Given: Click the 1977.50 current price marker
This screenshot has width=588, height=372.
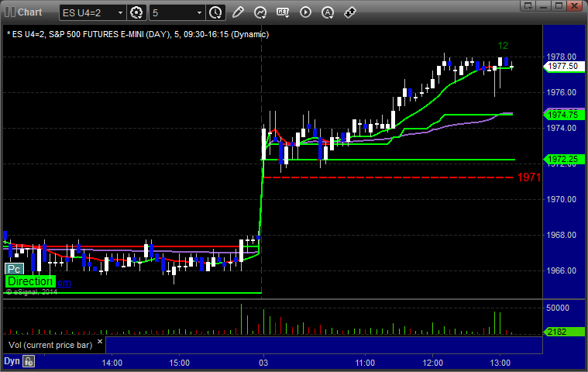Looking at the screenshot, I should pos(564,67).
